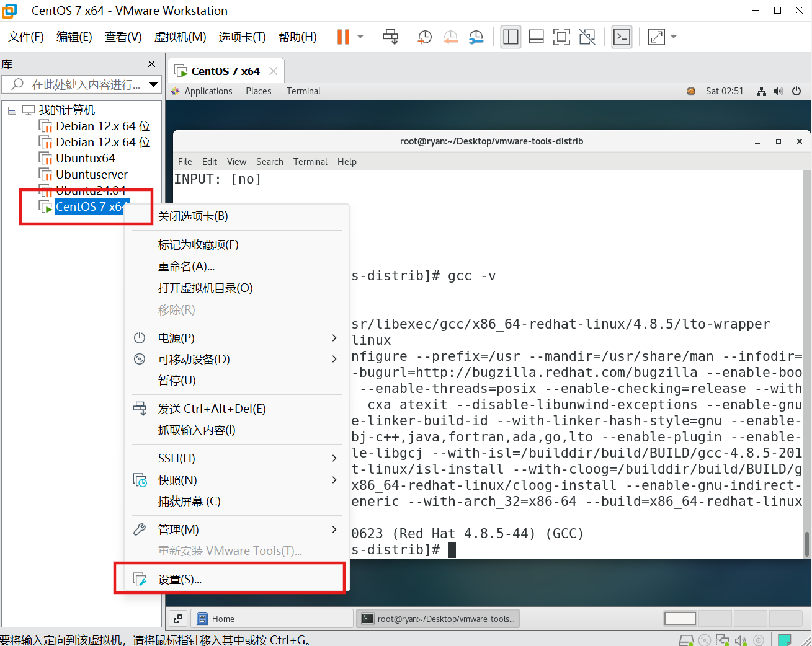Click the guest taskbar window-list corner icon
Screen dimensions: 812x646
179,619
